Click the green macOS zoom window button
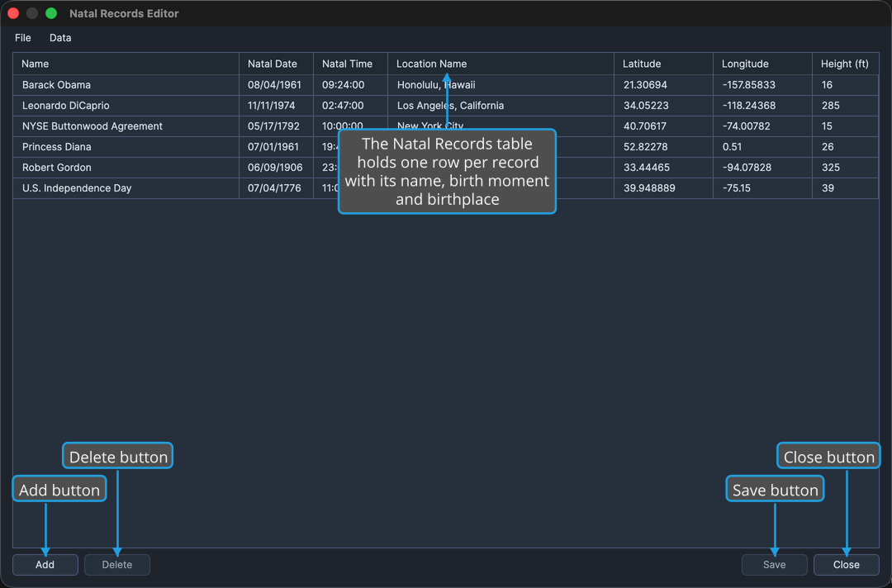Viewport: 892px width, 588px height. (x=51, y=13)
